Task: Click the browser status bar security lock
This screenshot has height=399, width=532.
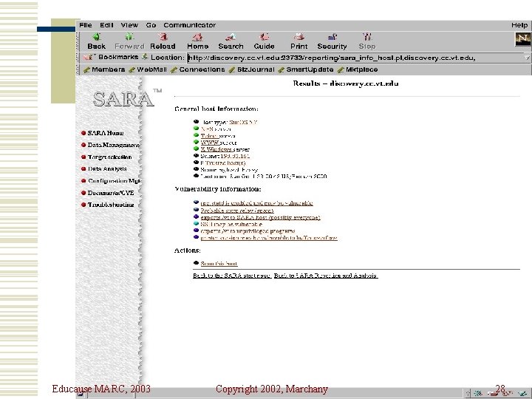Action: pos(81,395)
